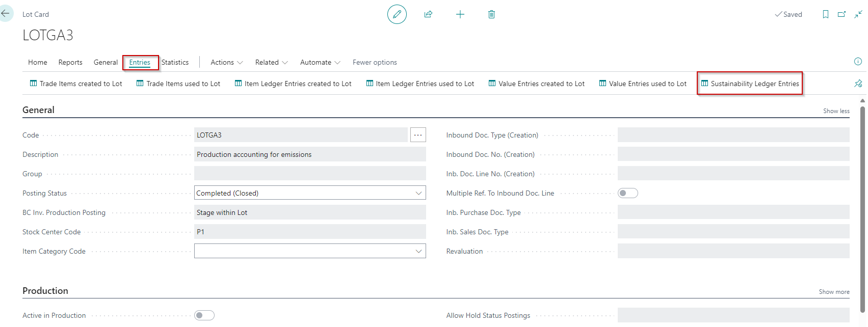
Task: Click the plus icon to create new
Action: coord(460,14)
